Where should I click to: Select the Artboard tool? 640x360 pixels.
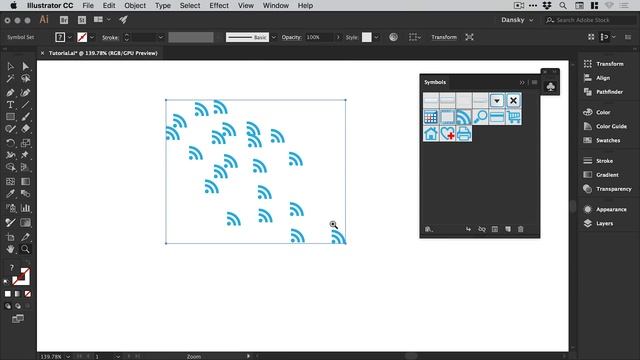click(10, 237)
